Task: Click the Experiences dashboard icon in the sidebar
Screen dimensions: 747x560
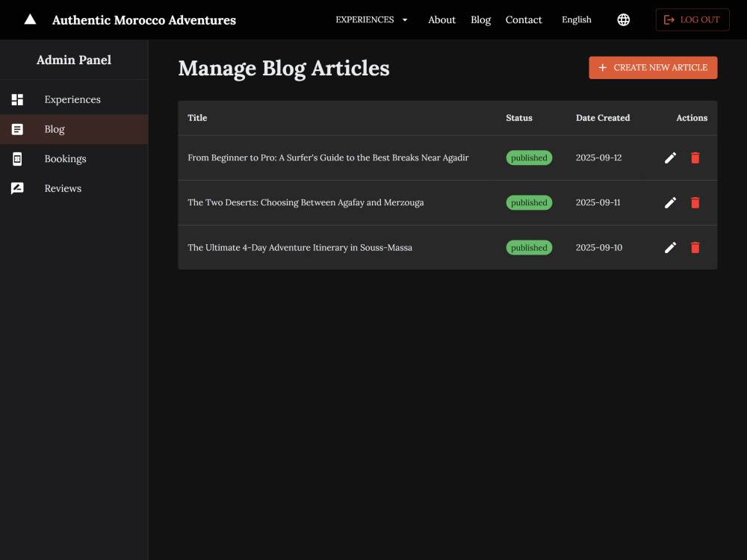Action: (17, 99)
